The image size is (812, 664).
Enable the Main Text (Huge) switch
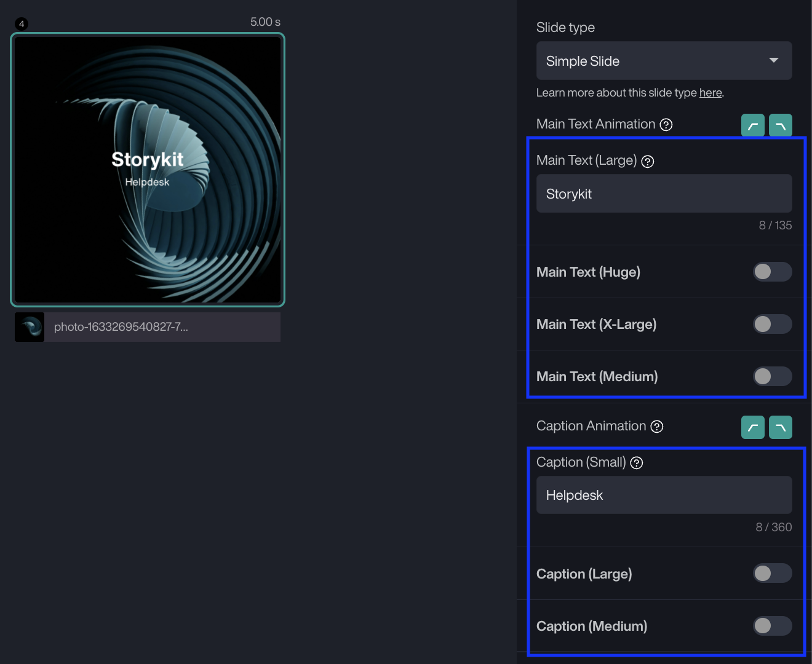click(772, 272)
